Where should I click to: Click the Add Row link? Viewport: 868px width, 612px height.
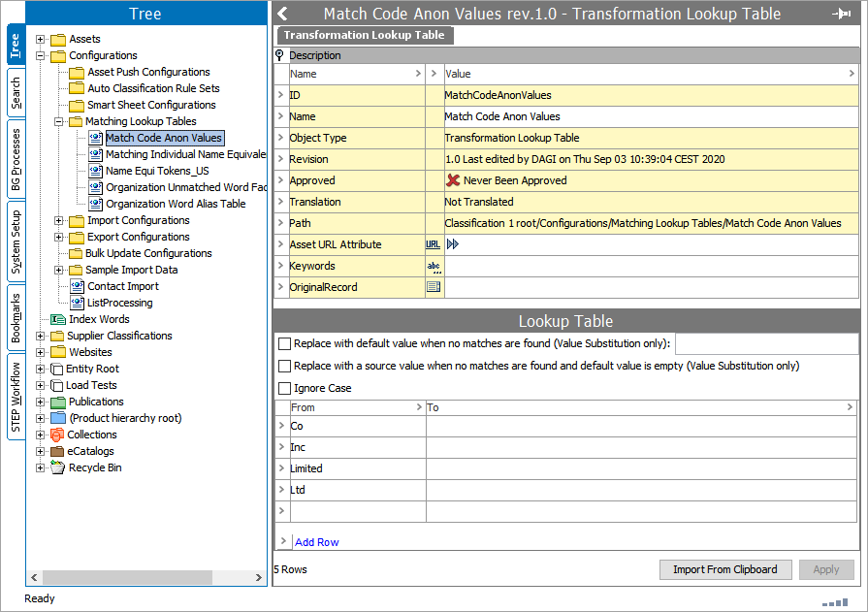pyautogui.click(x=316, y=542)
